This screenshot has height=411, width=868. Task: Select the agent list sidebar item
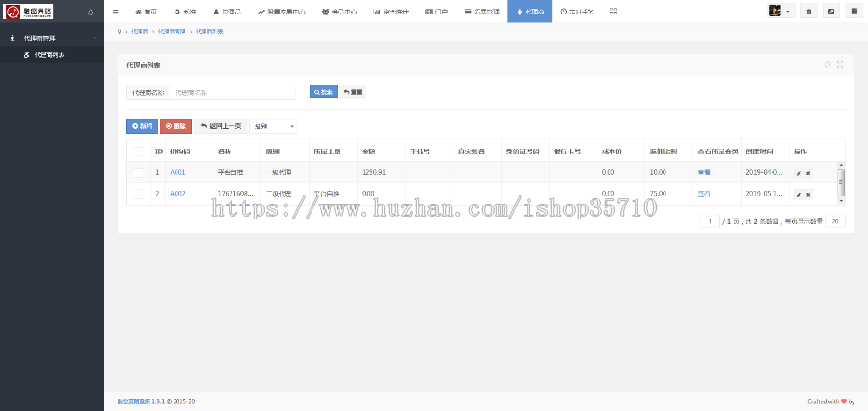tap(52, 55)
